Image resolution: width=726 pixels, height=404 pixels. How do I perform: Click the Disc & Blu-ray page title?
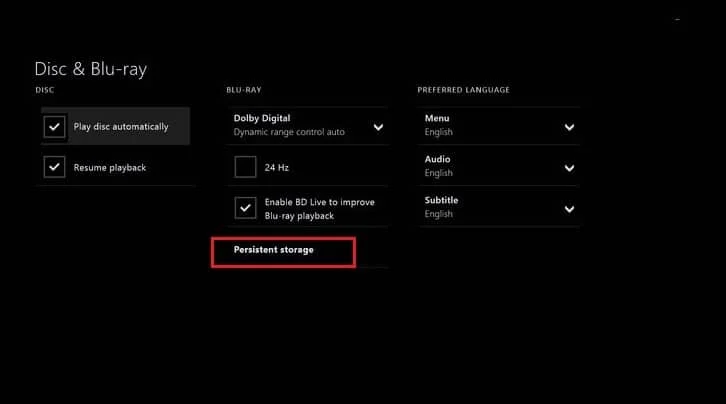(x=91, y=69)
